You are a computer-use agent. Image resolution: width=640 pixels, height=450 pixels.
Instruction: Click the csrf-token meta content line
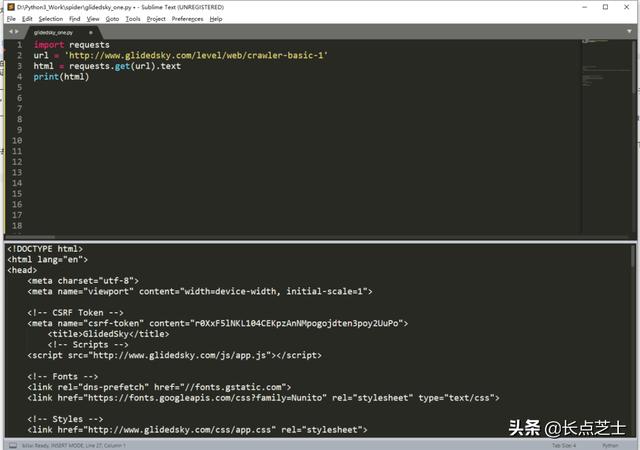pyautogui.click(x=218, y=323)
